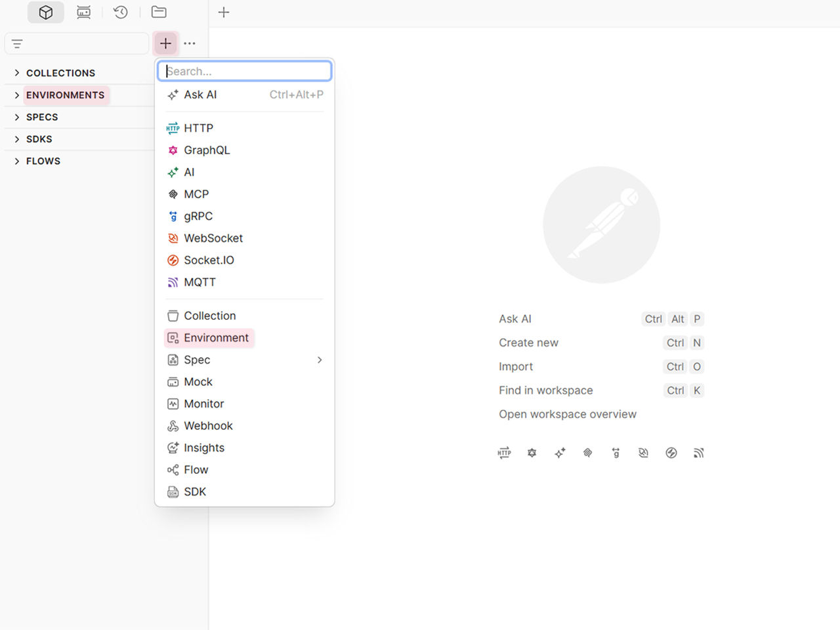Select Environment in the create menu
The height and width of the screenshot is (630, 840).
[244, 338]
